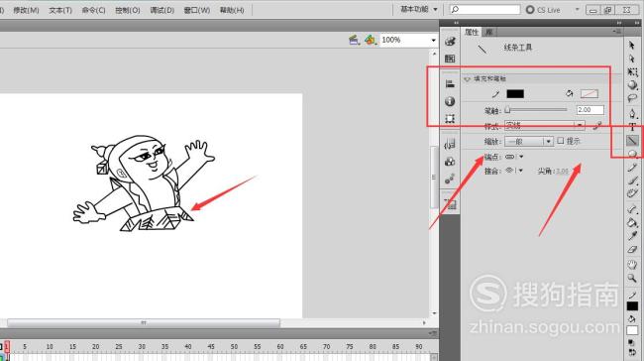Open the 基本功能 workspace dropdown
The image size is (644, 361).
coord(419,9)
